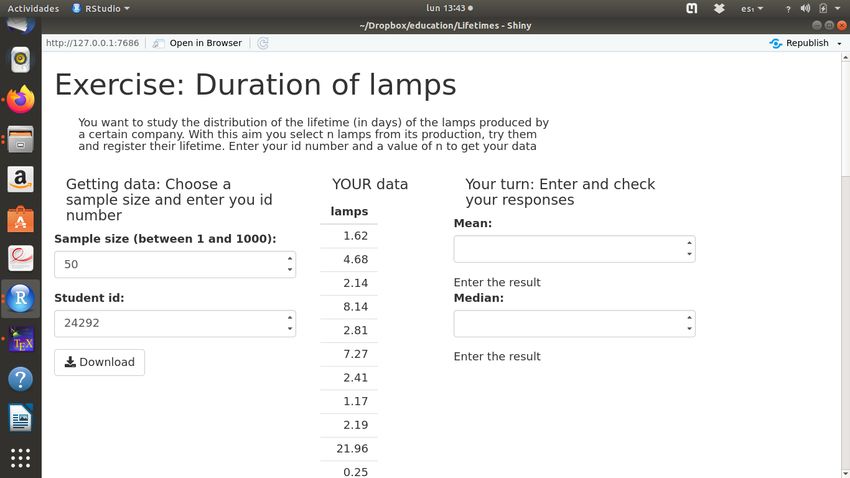Decrease Student id with down arrow

pyautogui.click(x=289, y=328)
